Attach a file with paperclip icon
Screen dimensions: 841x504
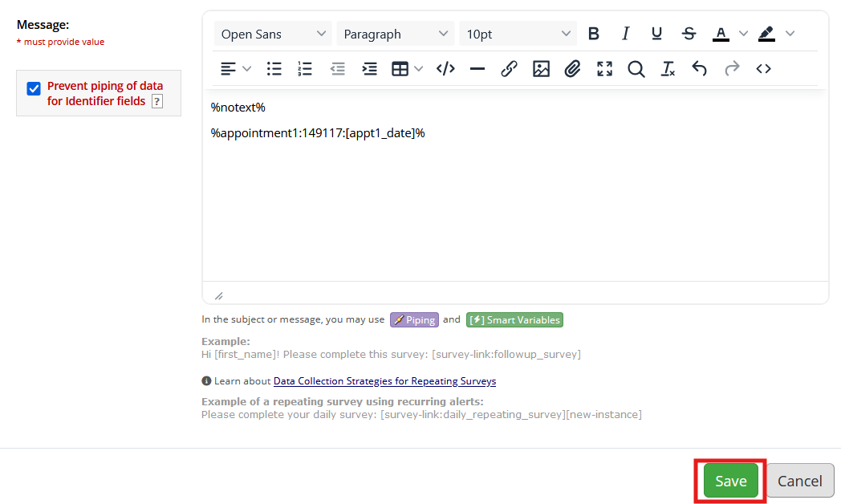pyautogui.click(x=572, y=69)
